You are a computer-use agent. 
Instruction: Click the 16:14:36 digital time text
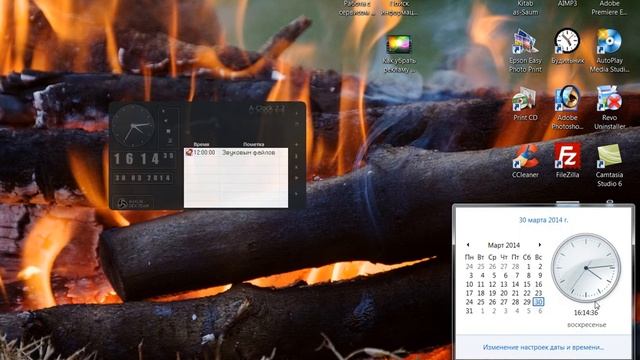[x=586, y=313]
